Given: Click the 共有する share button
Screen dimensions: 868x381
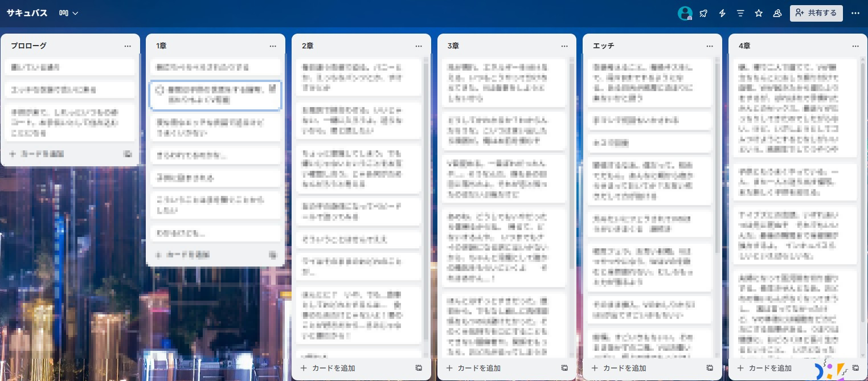Looking at the screenshot, I should point(816,13).
